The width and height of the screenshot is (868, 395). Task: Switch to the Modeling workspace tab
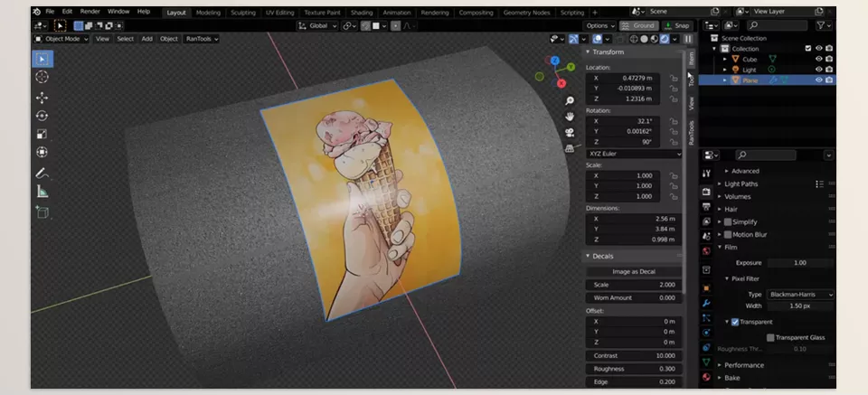click(x=208, y=13)
